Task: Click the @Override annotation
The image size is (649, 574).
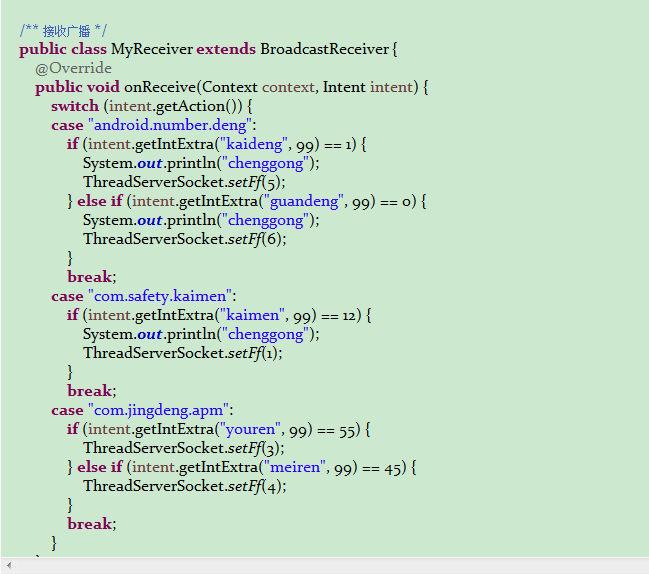Action: tap(73, 68)
